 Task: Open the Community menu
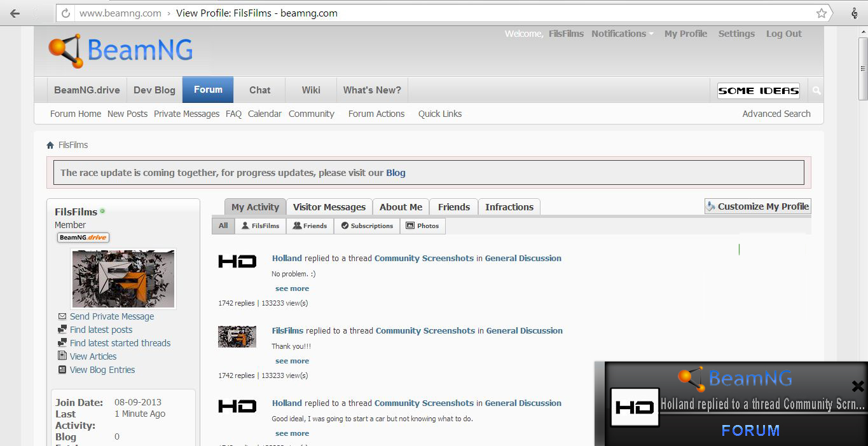pos(311,114)
